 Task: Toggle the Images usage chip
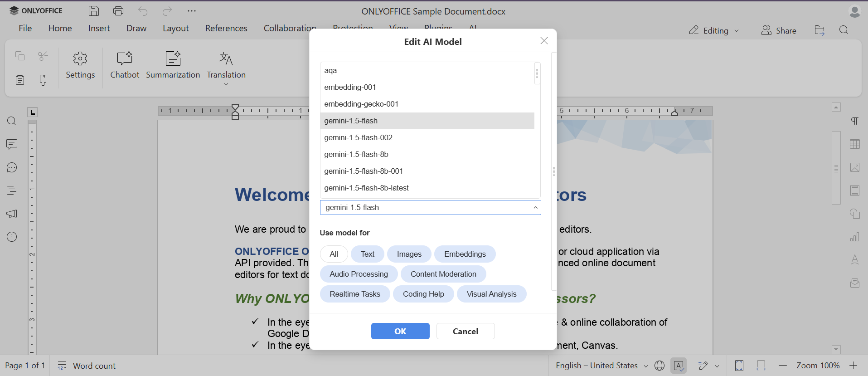pos(409,254)
